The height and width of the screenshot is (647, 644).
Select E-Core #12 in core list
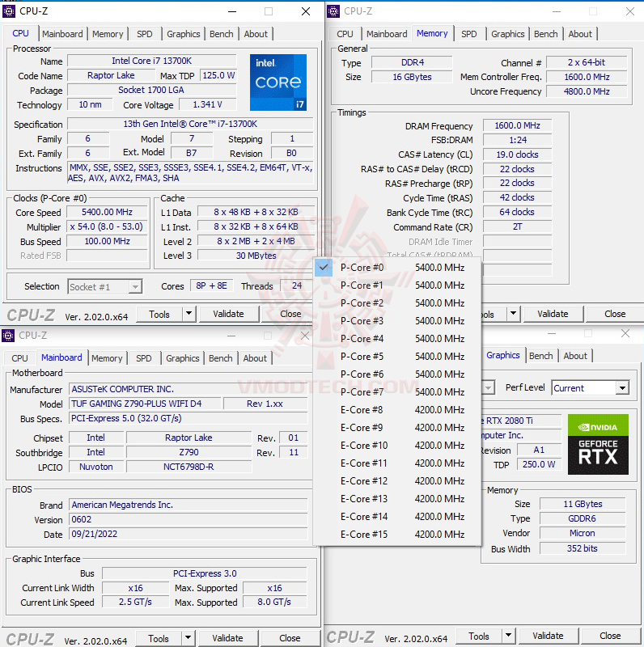point(397,480)
